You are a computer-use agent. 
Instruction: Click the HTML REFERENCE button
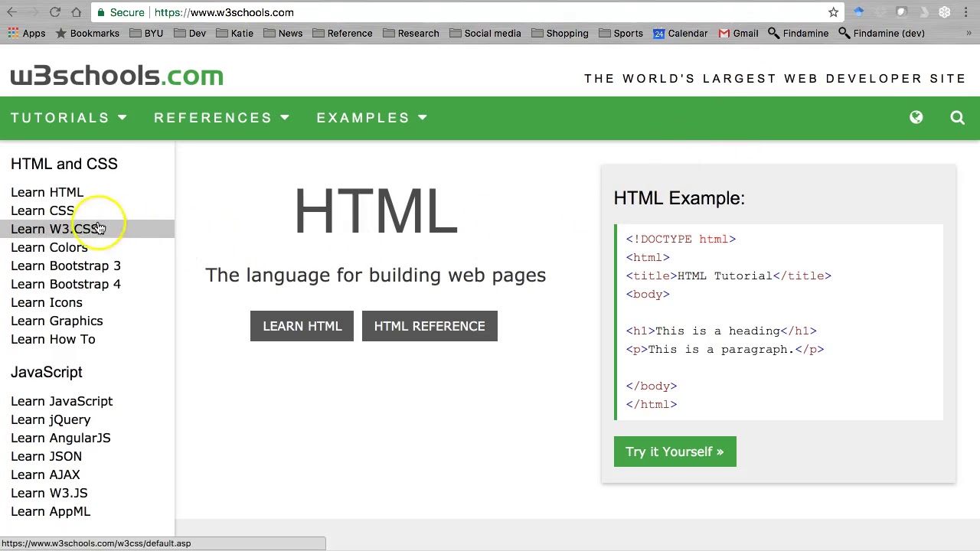[x=430, y=326]
